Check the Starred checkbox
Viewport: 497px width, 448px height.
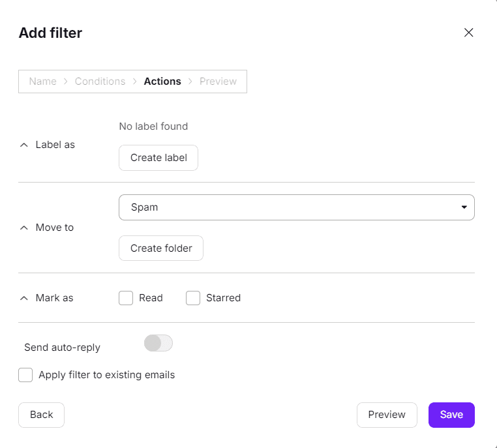(x=193, y=298)
